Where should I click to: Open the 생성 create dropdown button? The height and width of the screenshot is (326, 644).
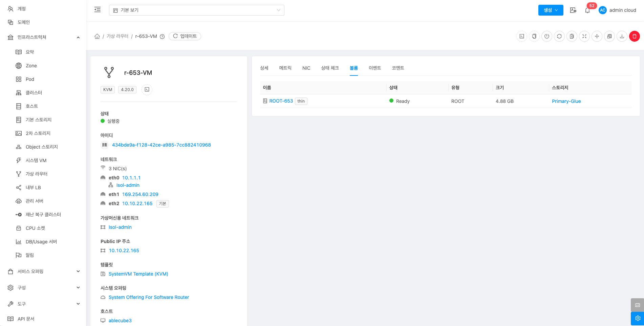coord(551,10)
